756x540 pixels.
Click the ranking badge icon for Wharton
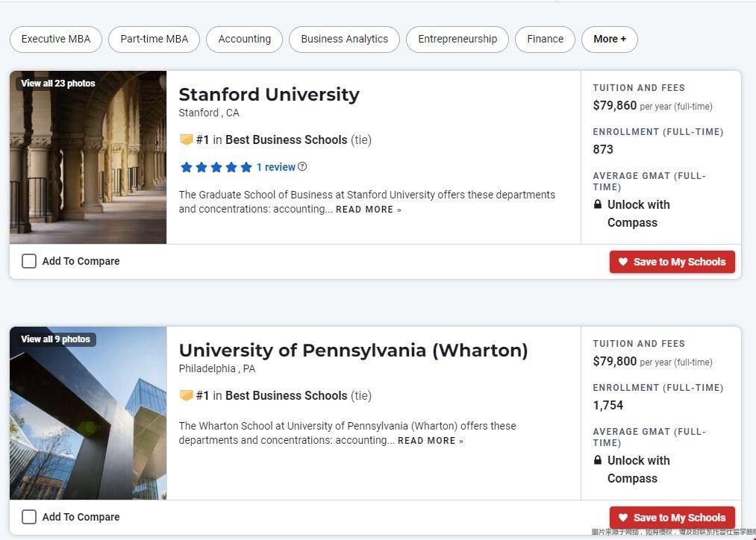[x=186, y=395]
